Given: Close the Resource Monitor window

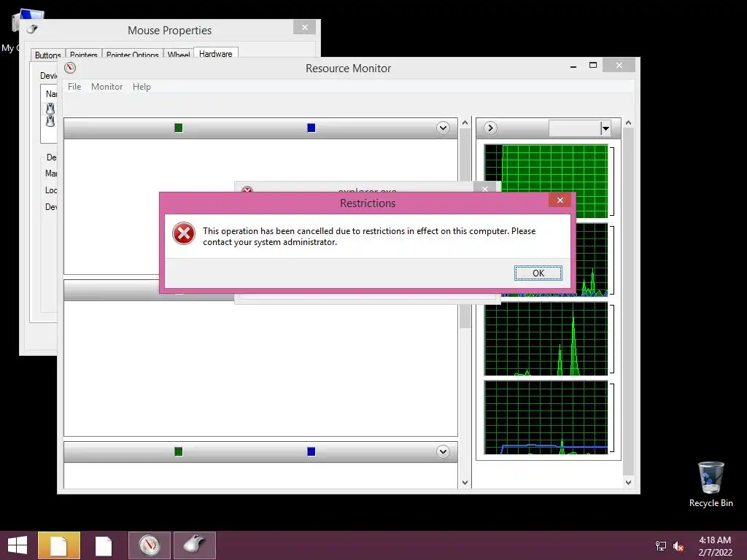Looking at the screenshot, I should 619,65.
